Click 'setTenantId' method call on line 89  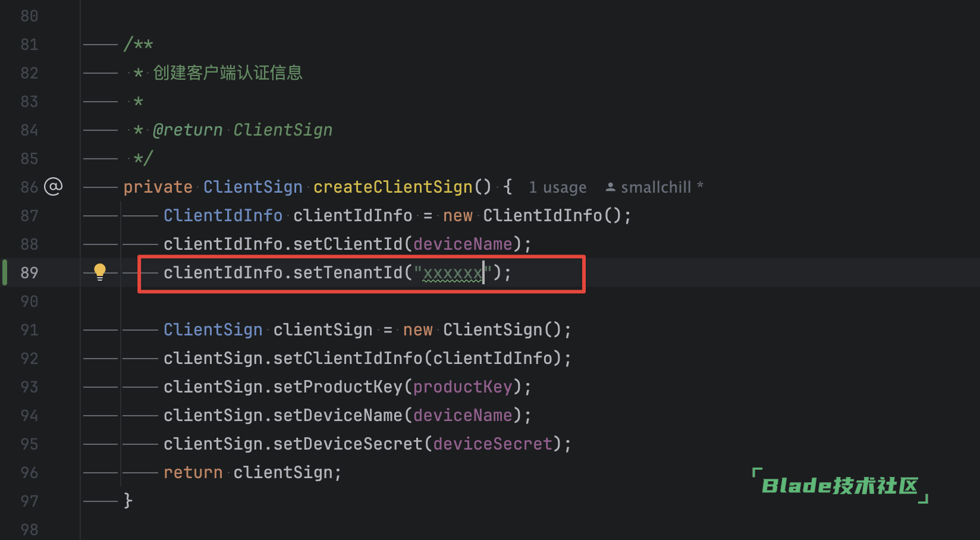[348, 272]
